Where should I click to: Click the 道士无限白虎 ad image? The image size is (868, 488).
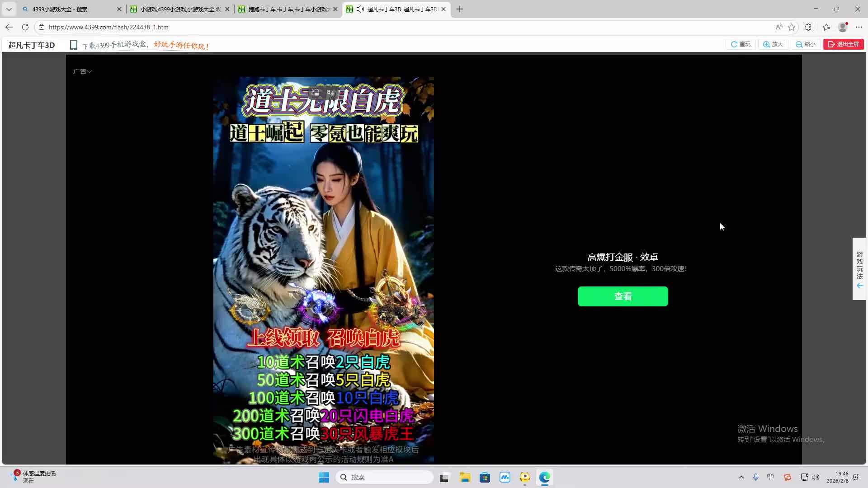(324, 270)
